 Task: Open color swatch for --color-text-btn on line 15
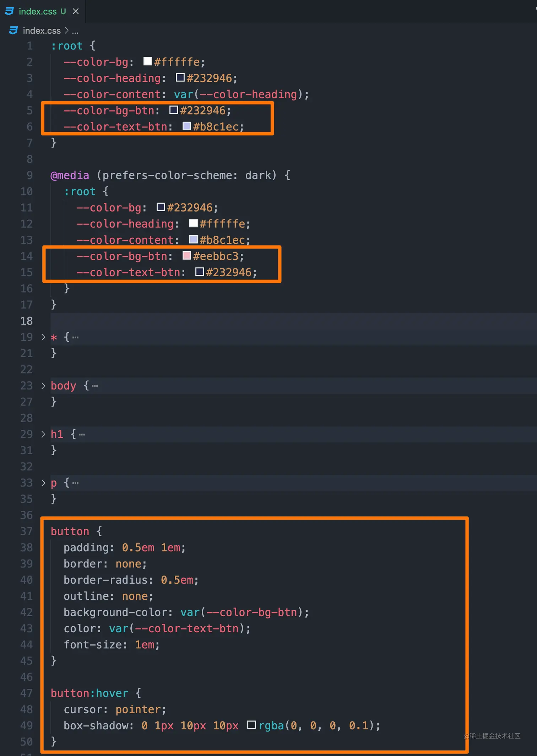(x=200, y=272)
